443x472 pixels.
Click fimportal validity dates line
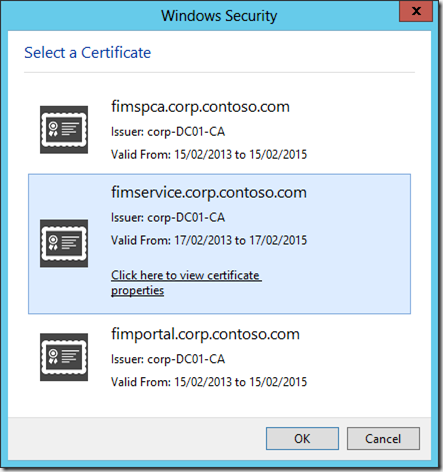[x=209, y=382]
